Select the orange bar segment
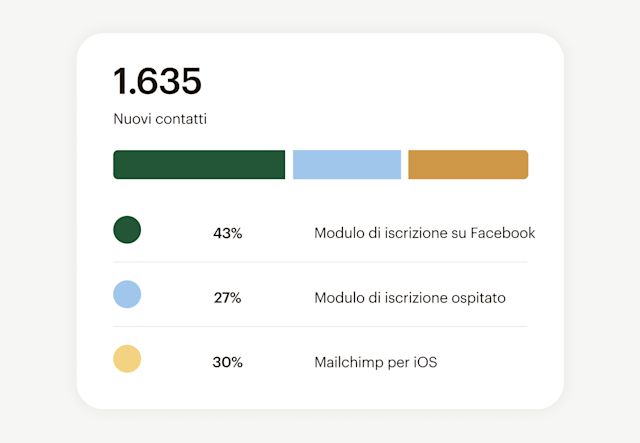The height and width of the screenshot is (443, 640). click(x=468, y=165)
